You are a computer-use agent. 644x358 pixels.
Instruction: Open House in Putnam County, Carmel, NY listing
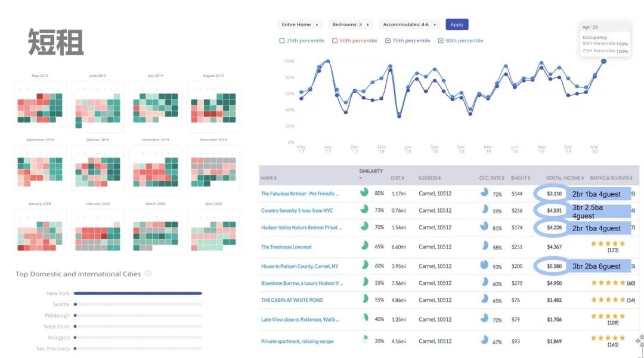[x=300, y=266]
